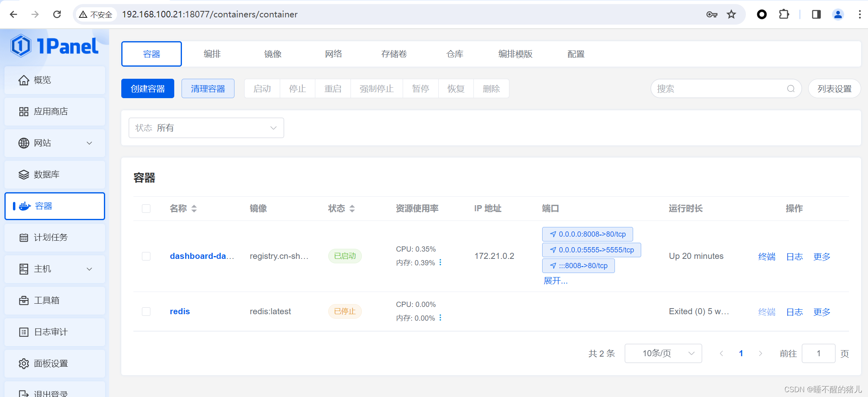Open the 10条/页 page size dropdown
Viewport: 868px width, 397px height.
(663, 353)
